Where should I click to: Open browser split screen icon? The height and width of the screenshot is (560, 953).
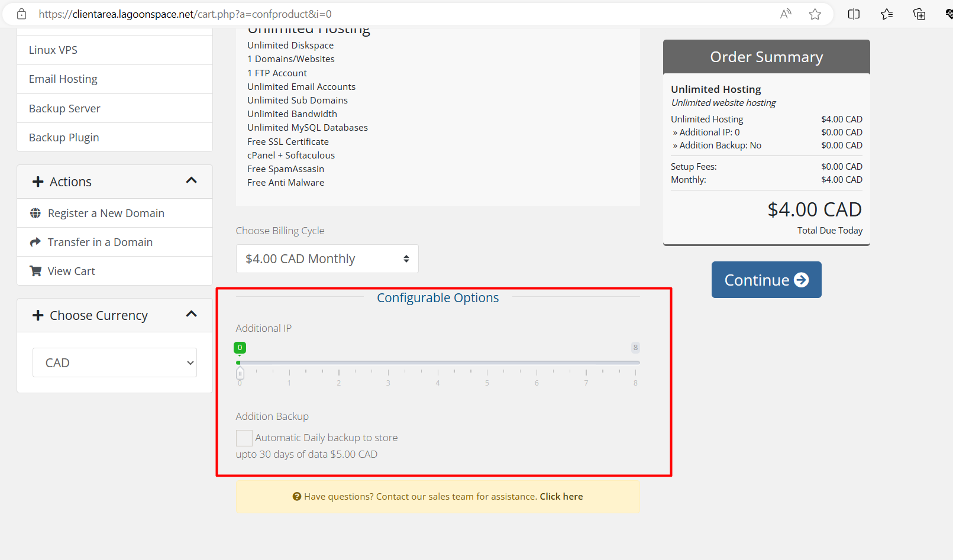click(x=854, y=14)
